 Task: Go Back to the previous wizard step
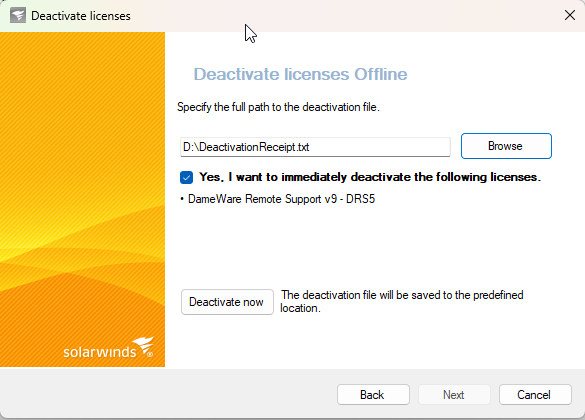(x=373, y=395)
